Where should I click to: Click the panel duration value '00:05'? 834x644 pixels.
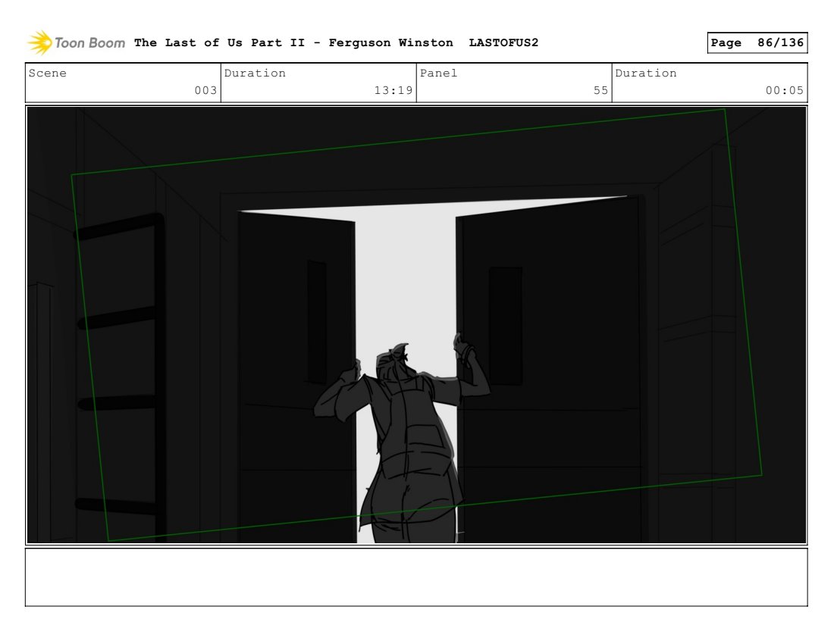(785, 90)
